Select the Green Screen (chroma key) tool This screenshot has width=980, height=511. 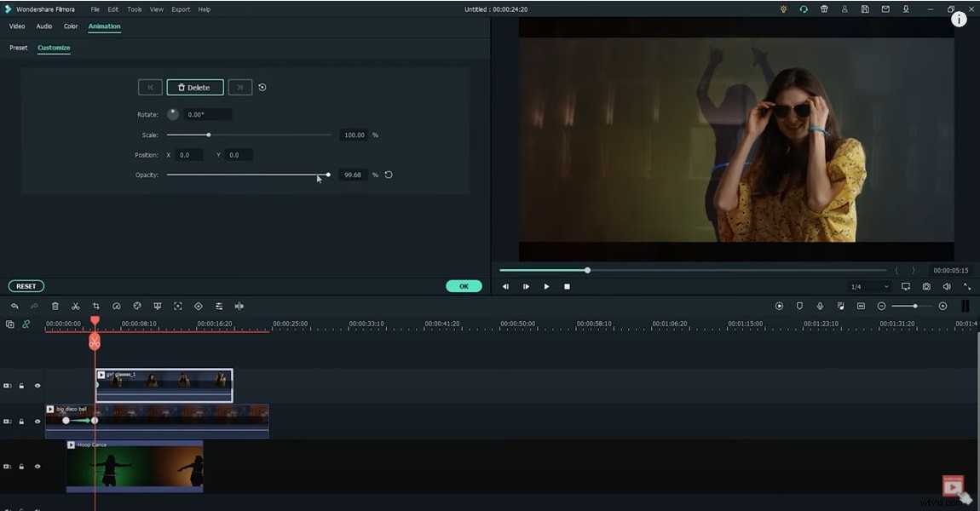tap(157, 306)
